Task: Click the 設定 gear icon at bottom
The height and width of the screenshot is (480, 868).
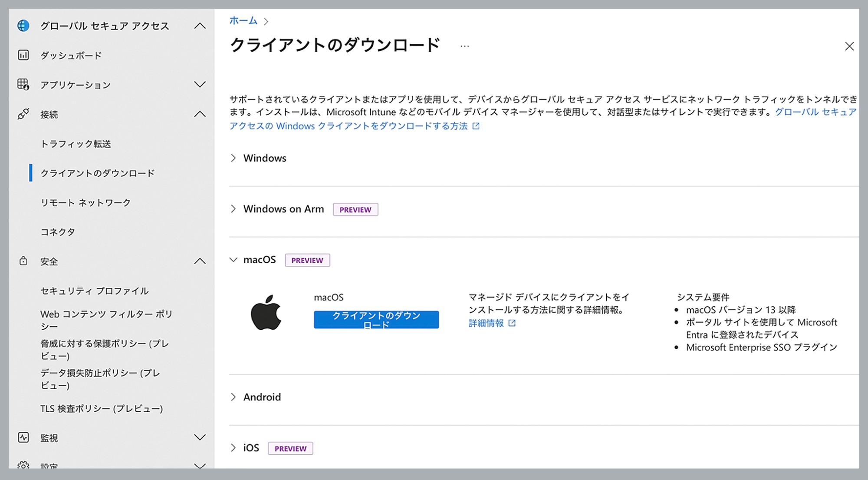Action: pyautogui.click(x=23, y=466)
